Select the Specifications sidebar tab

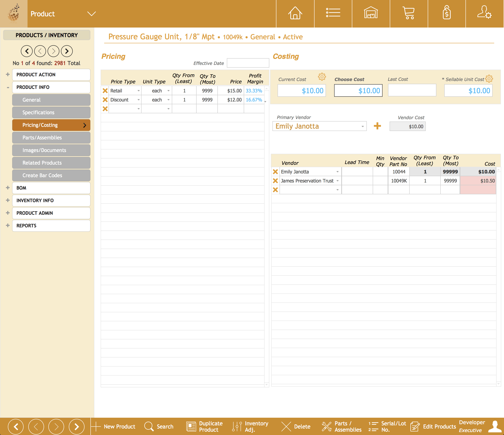click(x=51, y=112)
